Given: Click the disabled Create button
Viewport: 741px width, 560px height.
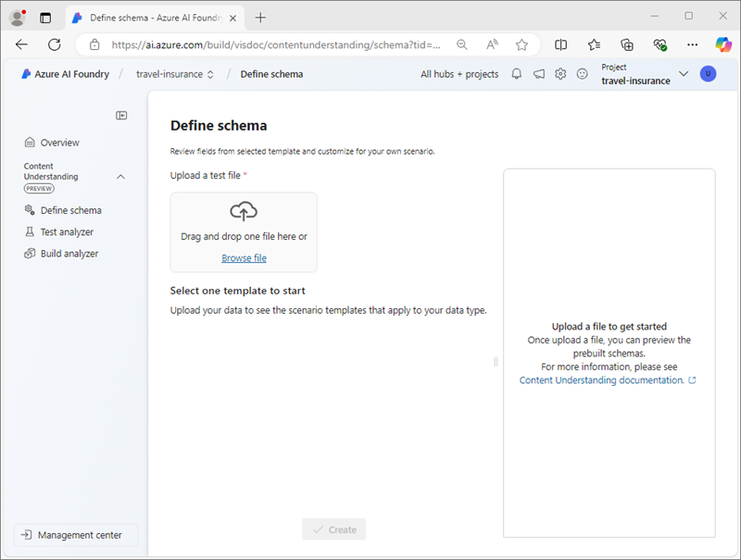Looking at the screenshot, I should (x=333, y=529).
